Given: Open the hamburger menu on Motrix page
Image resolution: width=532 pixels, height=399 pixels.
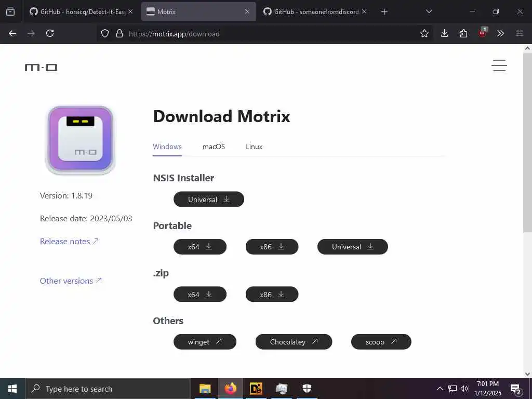Looking at the screenshot, I should pyautogui.click(x=499, y=65).
